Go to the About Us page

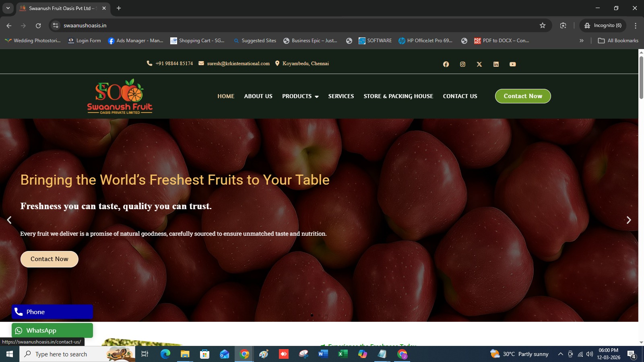258,96
